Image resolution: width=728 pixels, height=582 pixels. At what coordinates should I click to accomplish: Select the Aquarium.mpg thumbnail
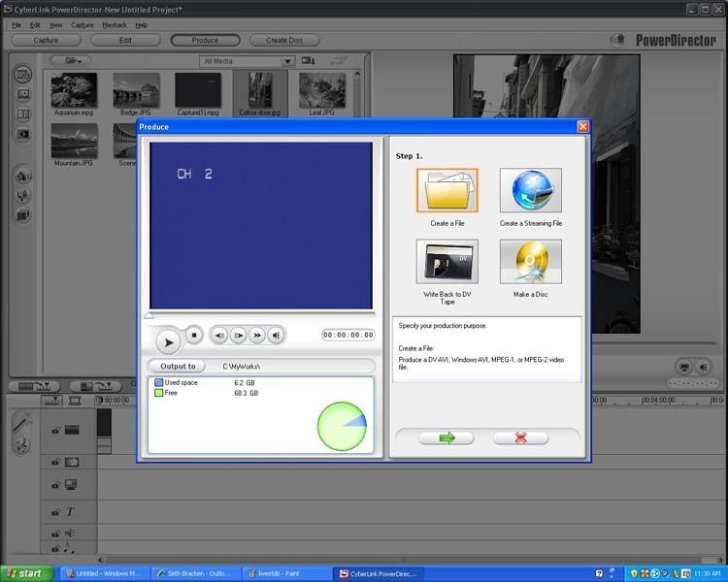(74, 90)
